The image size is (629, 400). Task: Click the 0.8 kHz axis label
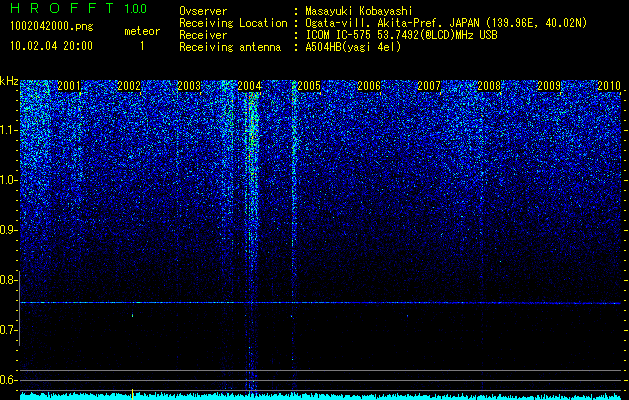point(8,280)
